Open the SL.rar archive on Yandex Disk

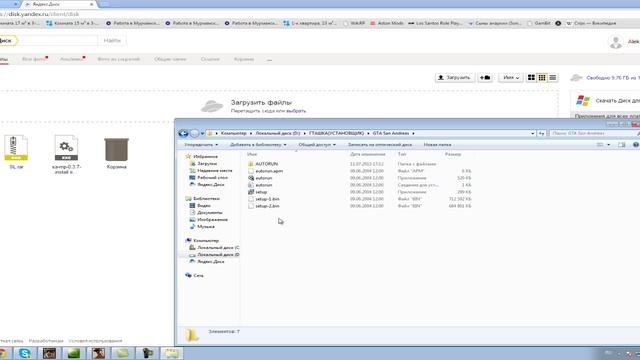(x=16, y=151)
